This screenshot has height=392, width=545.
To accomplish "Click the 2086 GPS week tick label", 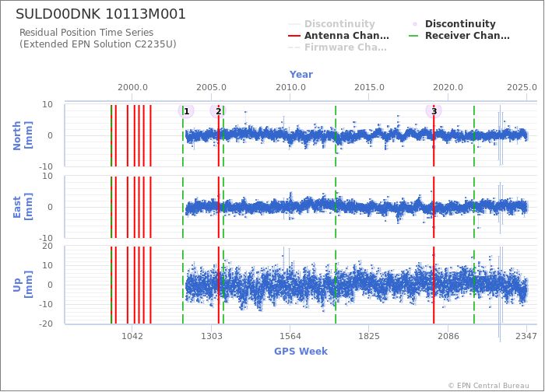I will (x=448, y=336).
